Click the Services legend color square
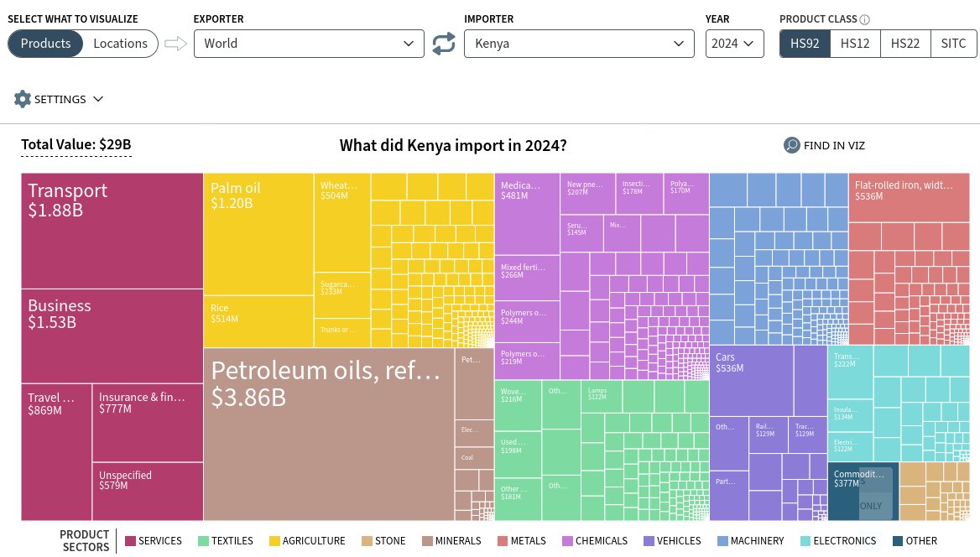 tap(130, 541)
